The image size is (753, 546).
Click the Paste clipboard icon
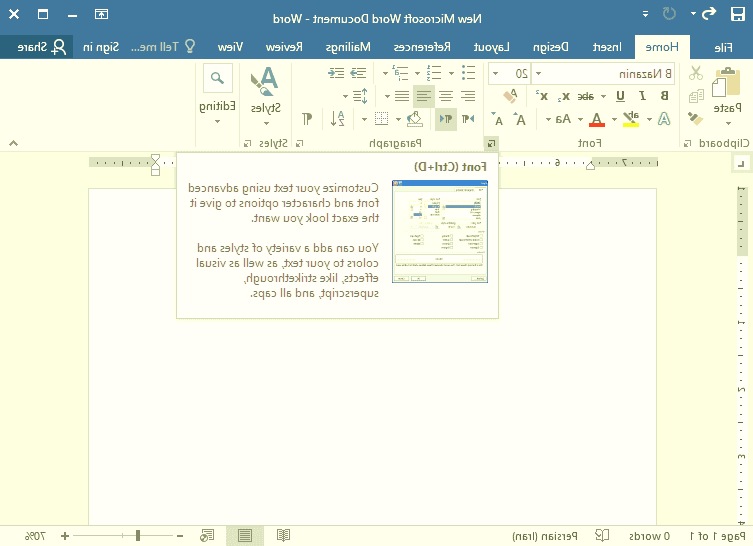726,82
